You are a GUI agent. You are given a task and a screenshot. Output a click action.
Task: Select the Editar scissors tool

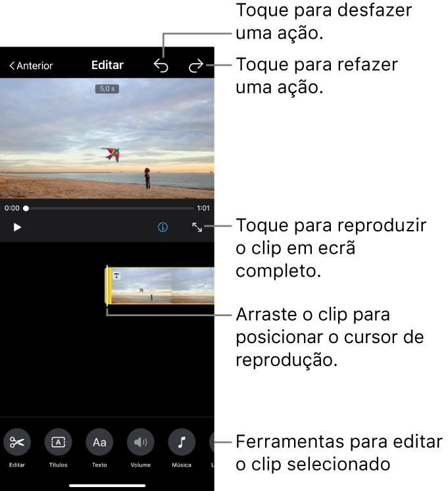pyautogui.click(x=17, y=442)
